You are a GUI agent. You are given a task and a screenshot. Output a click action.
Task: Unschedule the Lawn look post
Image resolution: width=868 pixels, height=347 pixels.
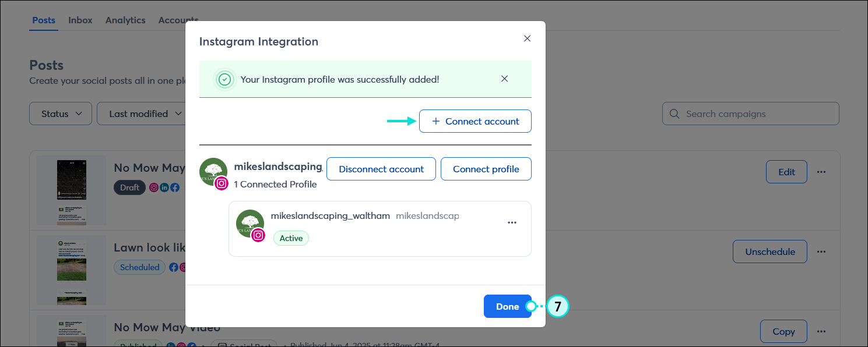click(x=769, y=251)
